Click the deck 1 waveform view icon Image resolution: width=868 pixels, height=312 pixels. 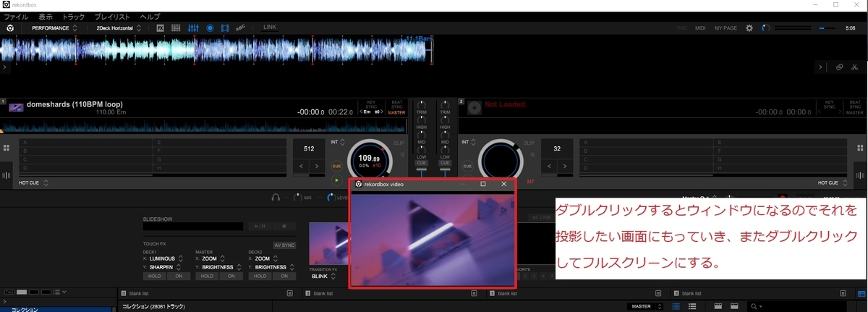pos(6,174)
